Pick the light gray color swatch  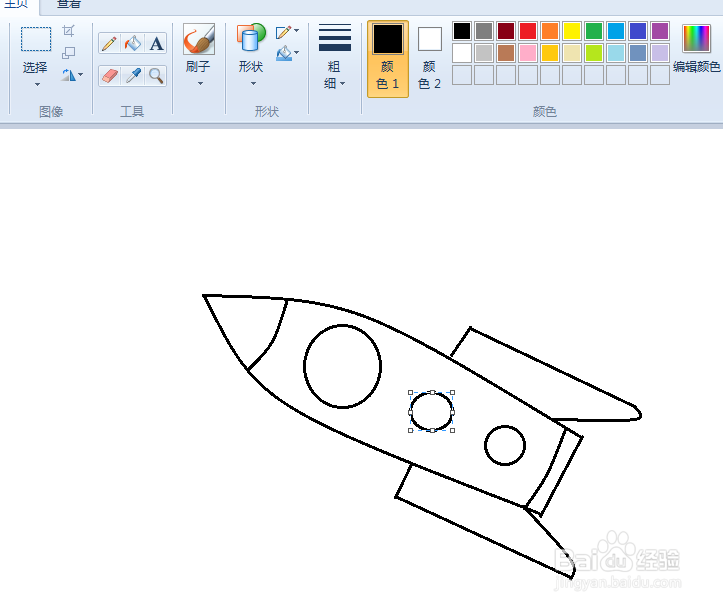484,53
